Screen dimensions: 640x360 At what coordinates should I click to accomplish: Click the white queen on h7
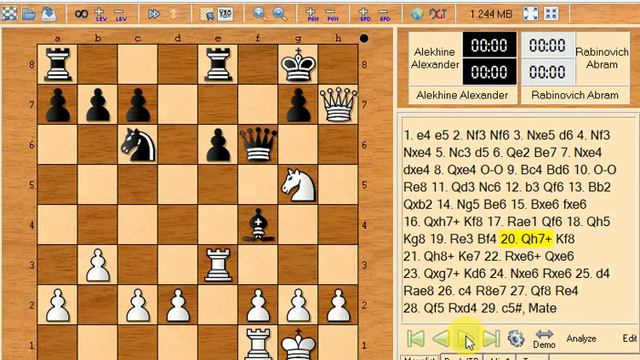338,105
